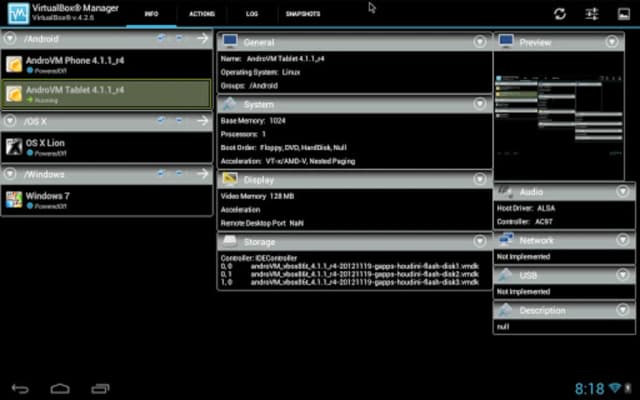Click the arrow icon in /Windows group header
This screenshot has width=640, height=400.
tap(202, 174)
